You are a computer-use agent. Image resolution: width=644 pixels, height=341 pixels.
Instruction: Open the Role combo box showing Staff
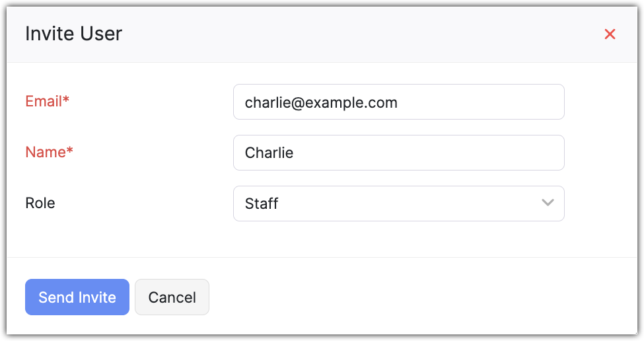(x=398, y=203)
